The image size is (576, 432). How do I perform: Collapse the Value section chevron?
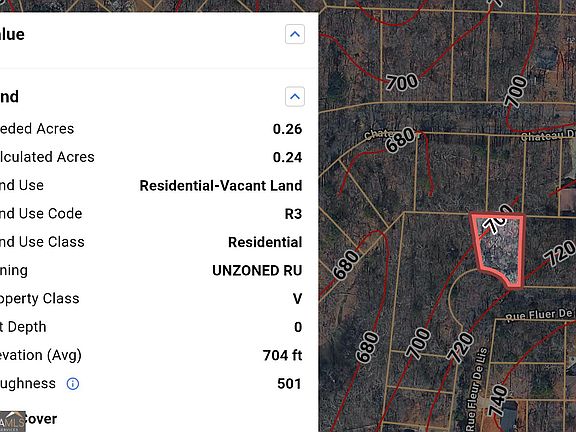tap(295, 34)
